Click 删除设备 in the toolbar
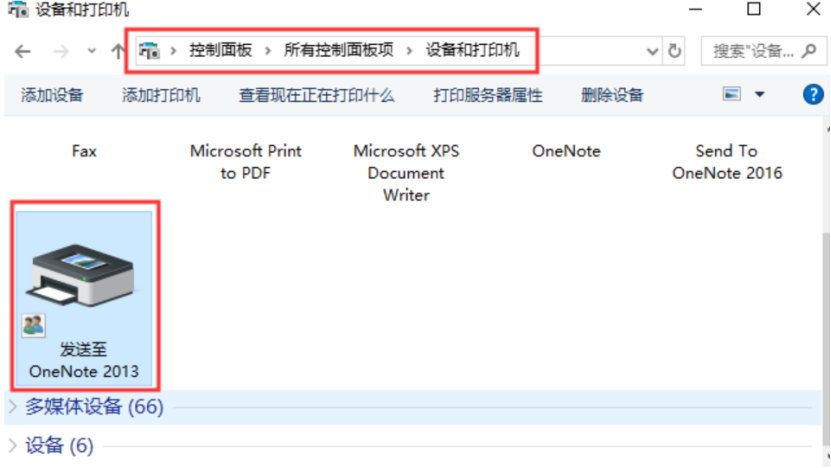The width and height of the screenshot is (831, 468). 612,95
